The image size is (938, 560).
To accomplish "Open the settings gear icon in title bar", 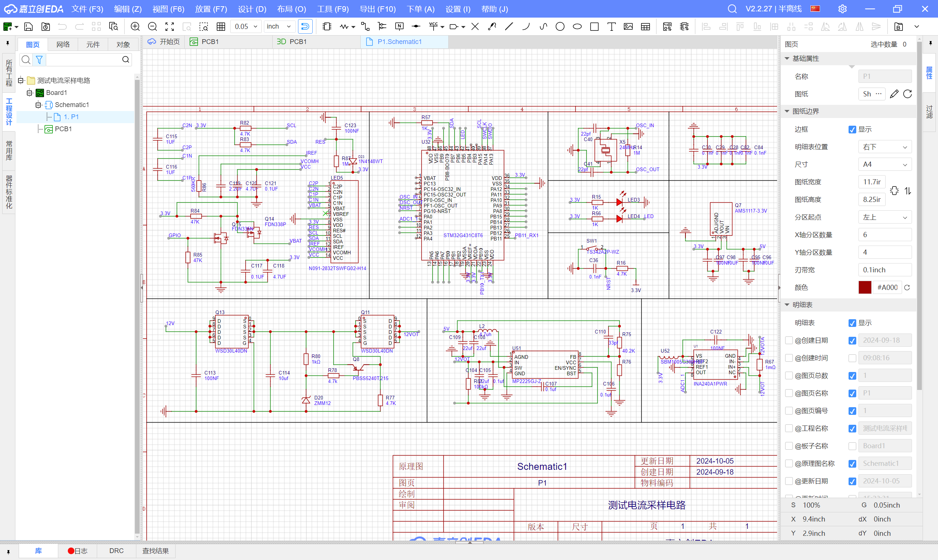I will (x=843, y=9).
